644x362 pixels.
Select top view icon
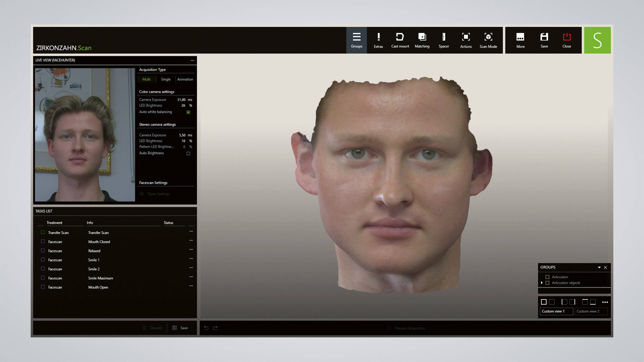coord(585,302)
